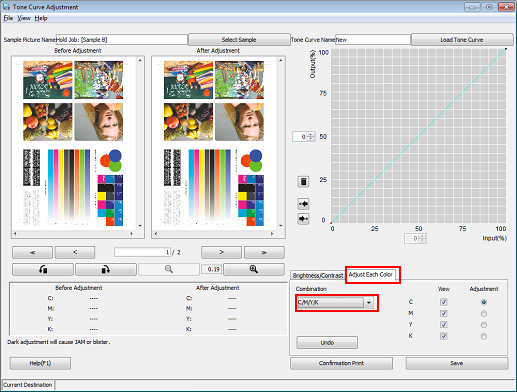Viewport: 517px width, 392px height.
Task: Zoom in with magnifier plus button
Action: 254,269
